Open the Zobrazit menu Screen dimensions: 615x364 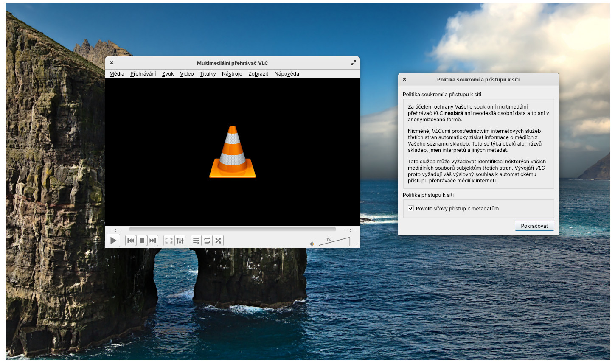click(258, 74)
